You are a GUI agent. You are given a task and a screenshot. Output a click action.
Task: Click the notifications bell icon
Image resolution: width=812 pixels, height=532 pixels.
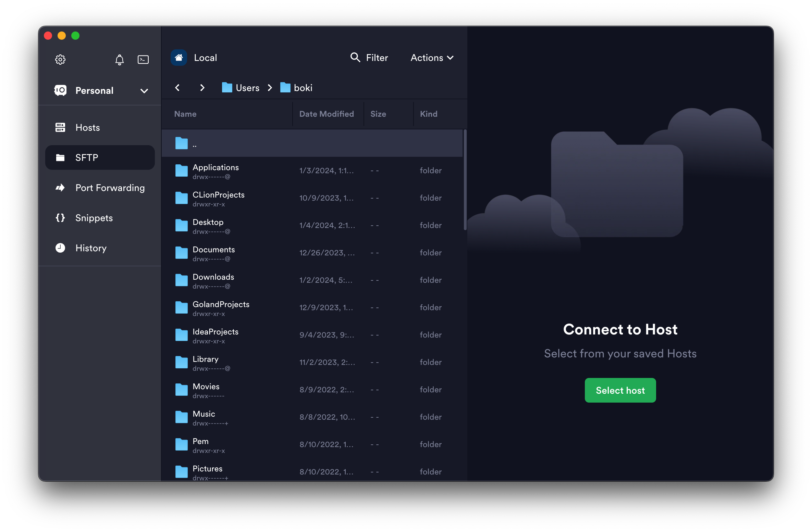click(119, 60)
